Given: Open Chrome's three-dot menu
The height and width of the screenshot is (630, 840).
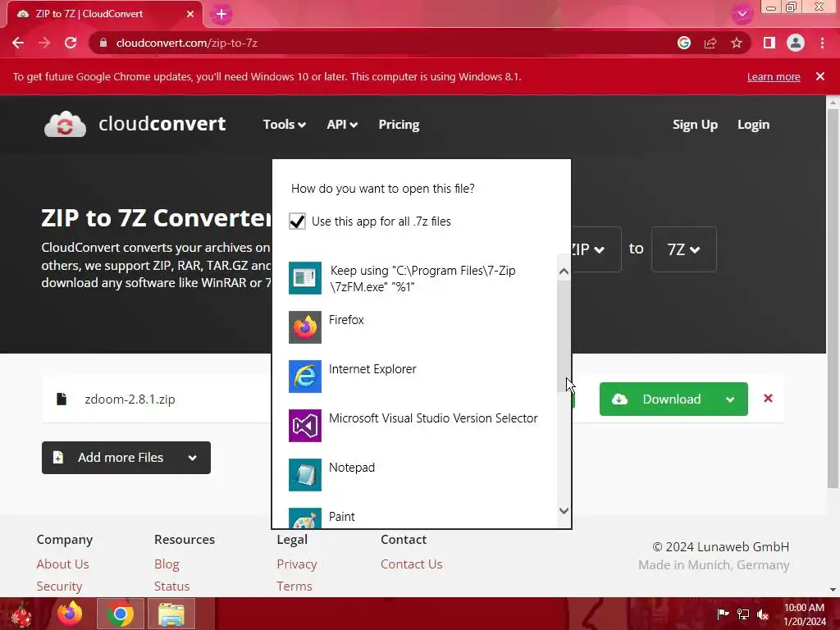Looking at the screenshot, I should point(822,43).
